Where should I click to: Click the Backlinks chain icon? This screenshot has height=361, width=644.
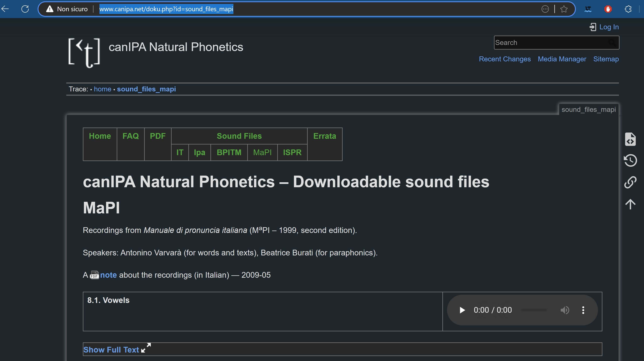point(630,182)
